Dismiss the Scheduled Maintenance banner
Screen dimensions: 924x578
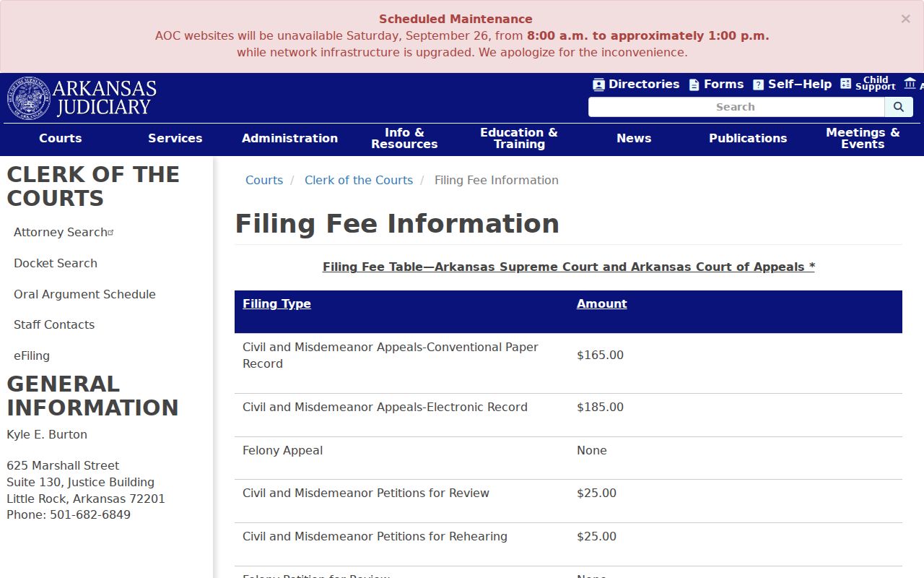coord(905,20)
